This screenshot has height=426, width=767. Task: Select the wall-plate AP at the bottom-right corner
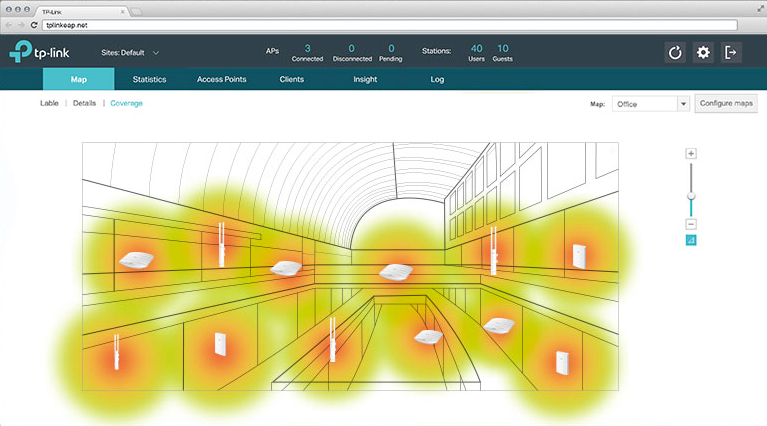(x=563, y=363)
